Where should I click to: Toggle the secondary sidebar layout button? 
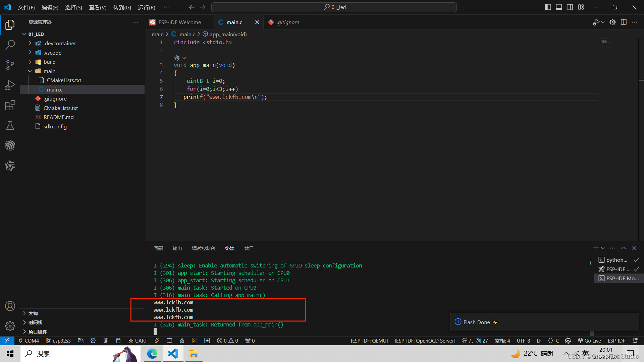570,7
